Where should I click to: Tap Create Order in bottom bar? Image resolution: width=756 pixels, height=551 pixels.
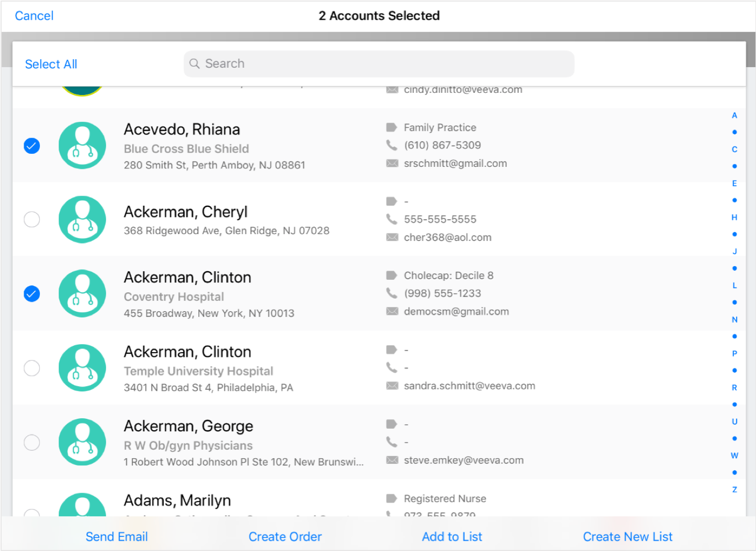coord(285,537)
